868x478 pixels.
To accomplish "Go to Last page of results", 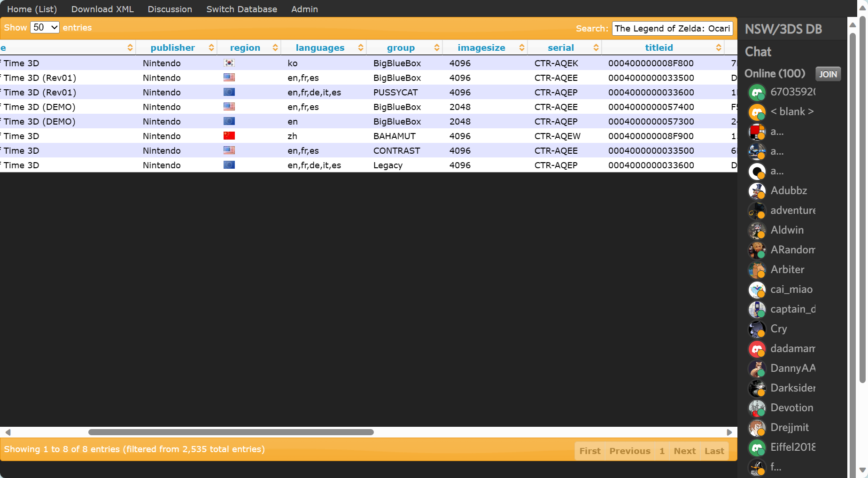I will tap(714, 451).
